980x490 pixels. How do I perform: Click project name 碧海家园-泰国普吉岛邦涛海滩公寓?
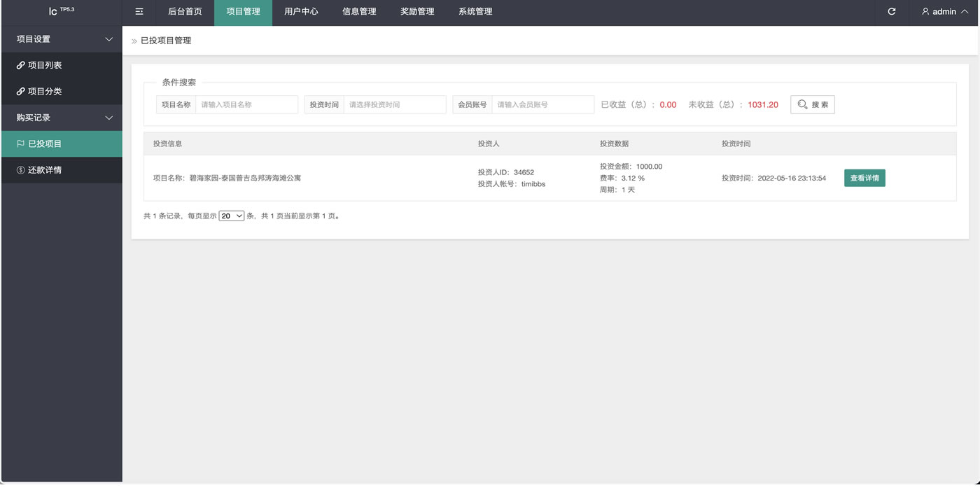tap(245, 178)
